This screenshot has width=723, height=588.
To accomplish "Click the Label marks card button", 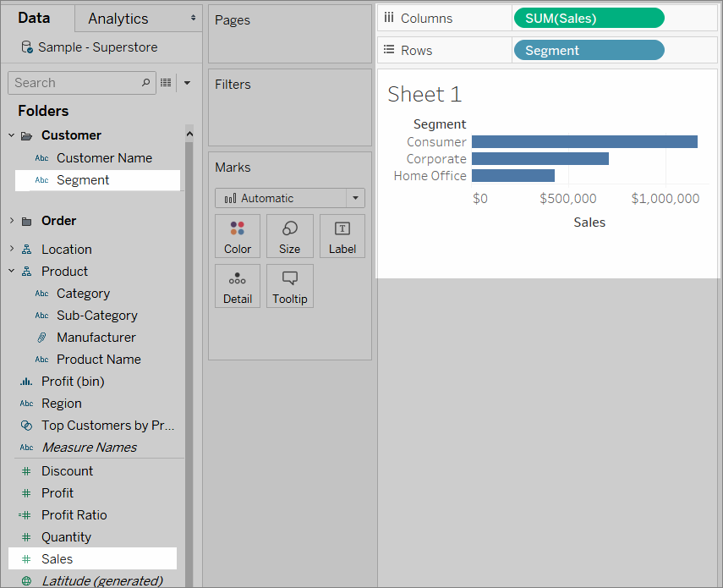I will pos(342,236).
